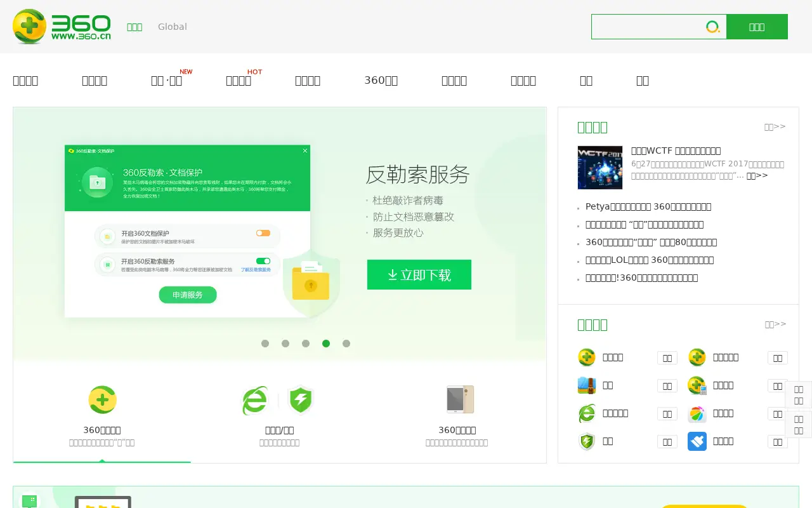The image size is (812, 508).
Task: Click the colorful ball browser icon
Action: (x=697, y=414)
